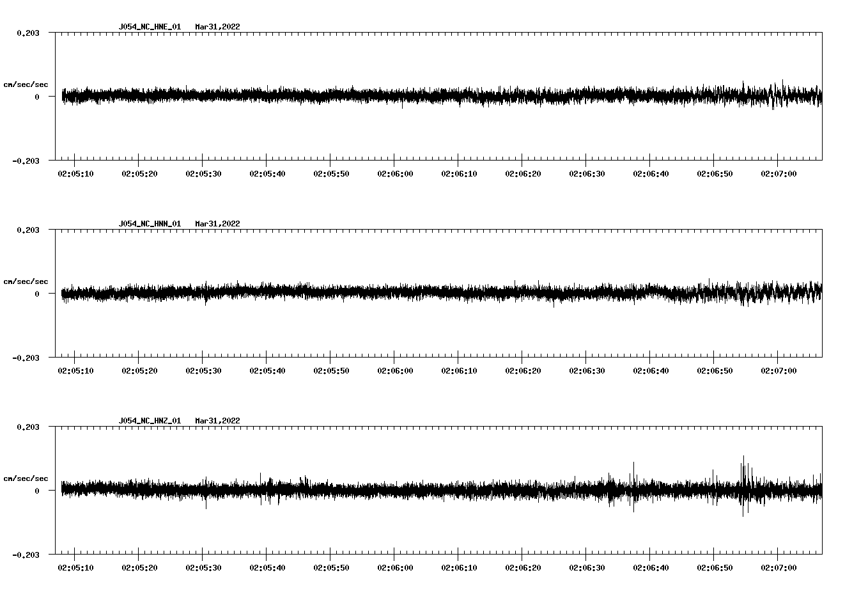868x591 pixels.
Task: Pick 02:06:50 time label under HNN plot
Action: [715, 371]
